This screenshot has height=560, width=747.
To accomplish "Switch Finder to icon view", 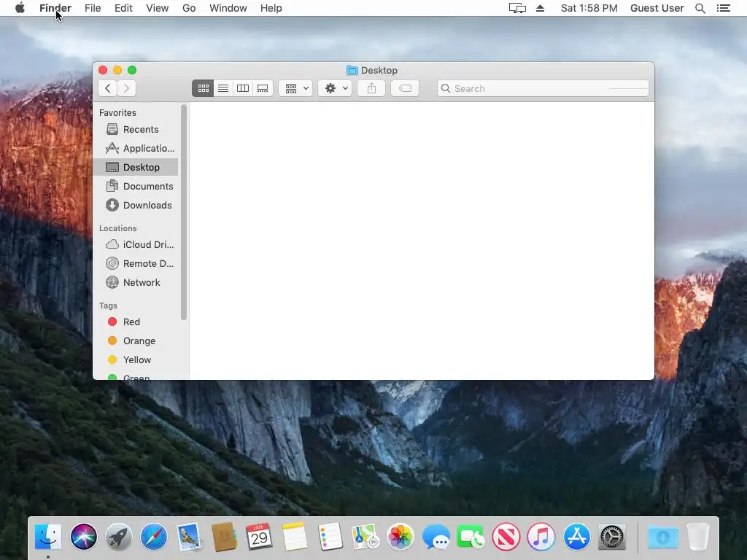I will pyautogui.click(x=204, y=88).
